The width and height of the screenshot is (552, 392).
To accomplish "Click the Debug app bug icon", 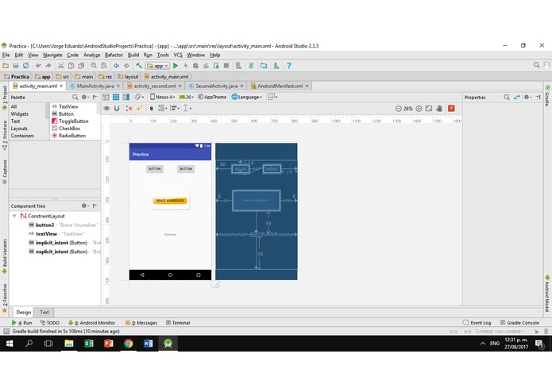I will tap(195, 65).
